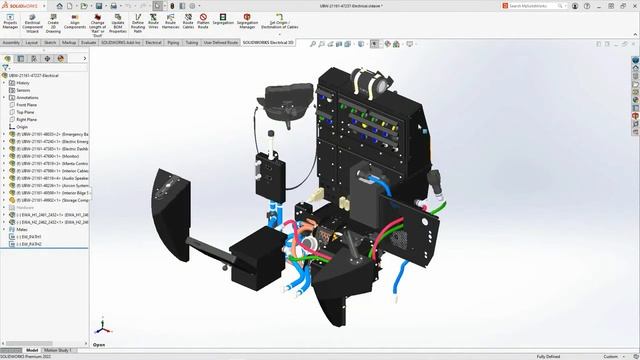Image resolution: width=640 pixels, height=360 pixels.
Task: Switch to the Sketch tab
Action: [50, 42]
